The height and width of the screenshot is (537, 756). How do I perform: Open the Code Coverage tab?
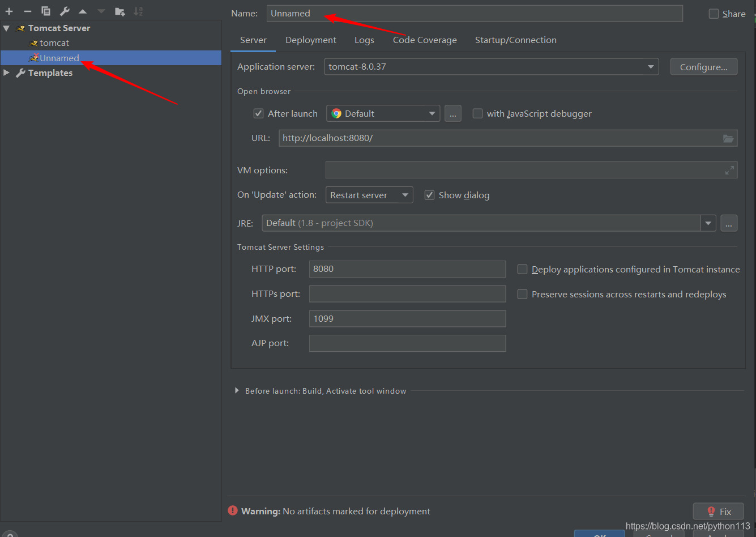point(425,40)
